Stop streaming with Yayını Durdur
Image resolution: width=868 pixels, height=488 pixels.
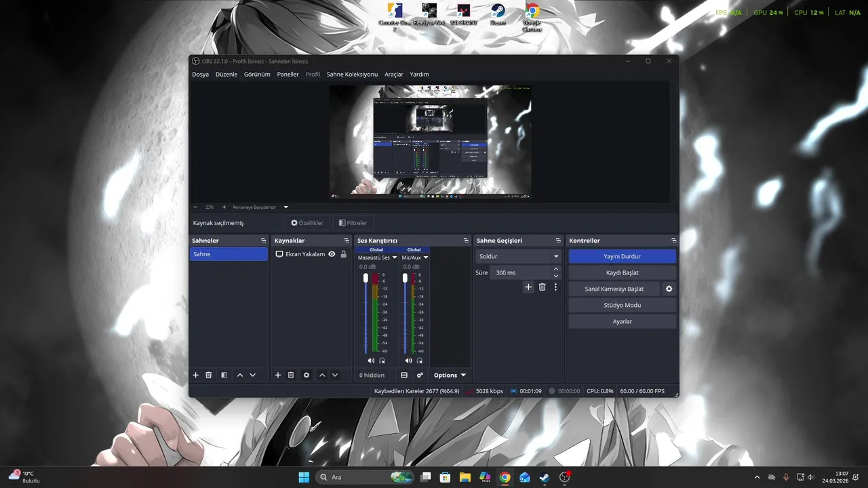click(x=622, y=256)
